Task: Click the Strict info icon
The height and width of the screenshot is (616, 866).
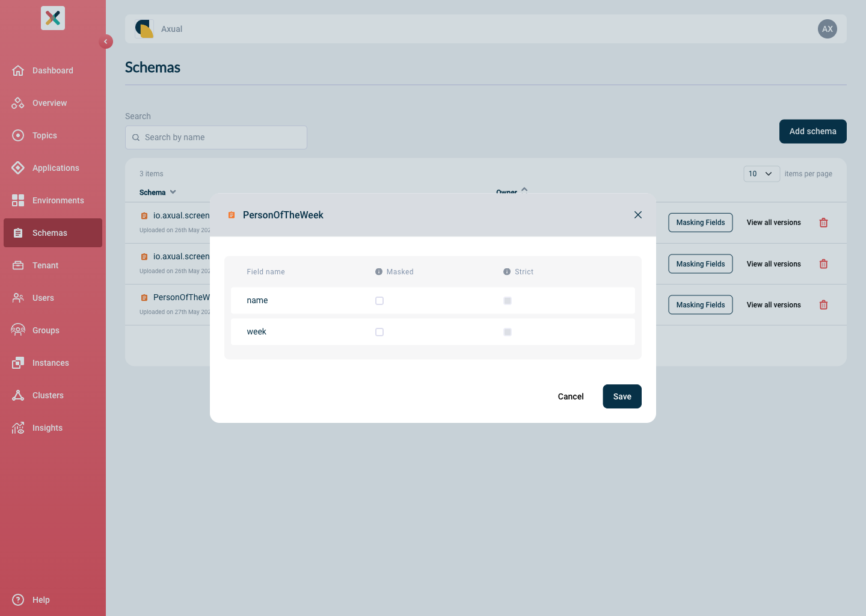Action: tap(507, 272)
